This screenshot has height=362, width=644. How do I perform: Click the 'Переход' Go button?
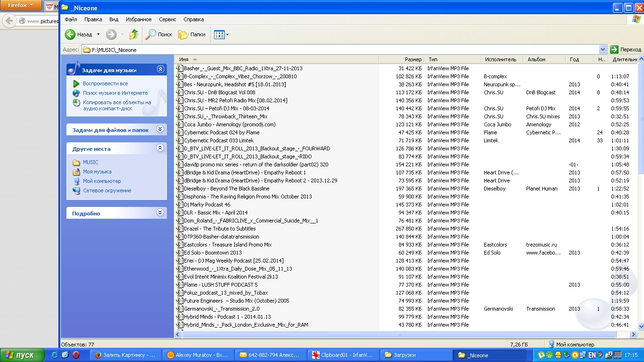(x=626, y=49)
